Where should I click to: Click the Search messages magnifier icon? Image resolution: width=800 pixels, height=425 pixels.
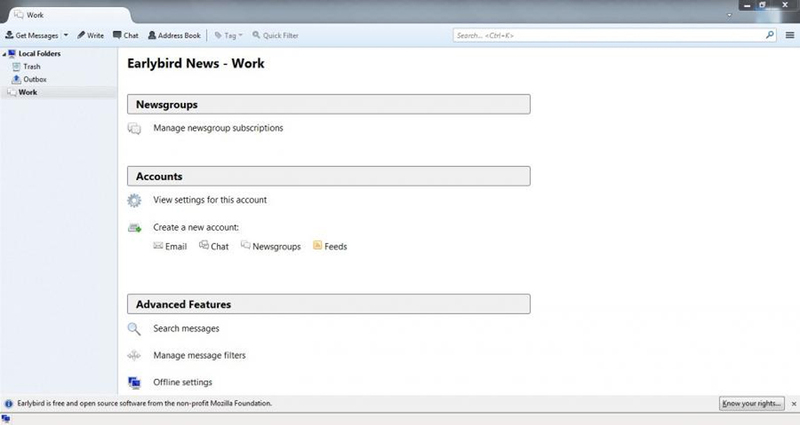pyautogui.click(x=134, y=329)
